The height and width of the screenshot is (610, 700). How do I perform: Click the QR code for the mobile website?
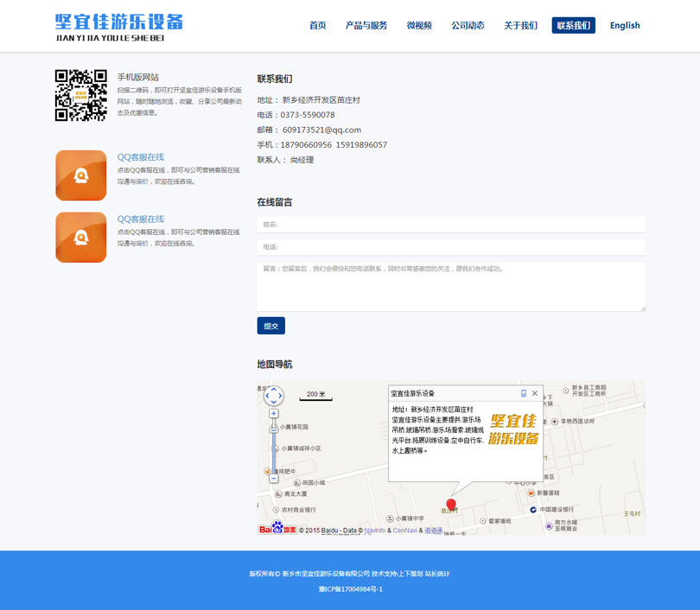[x=81, y=95]
